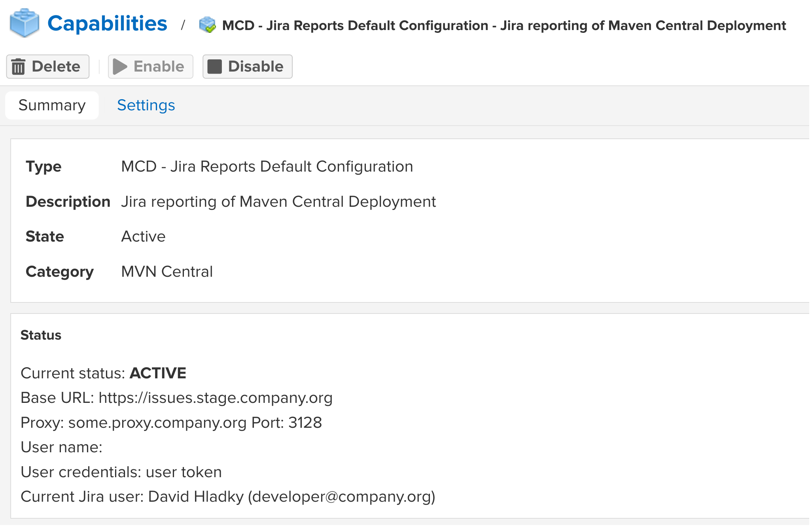Screen dimensions: 812x527
Task: Click the Base URL issues.stage.company.org text
Action: (x=216, y=398)
